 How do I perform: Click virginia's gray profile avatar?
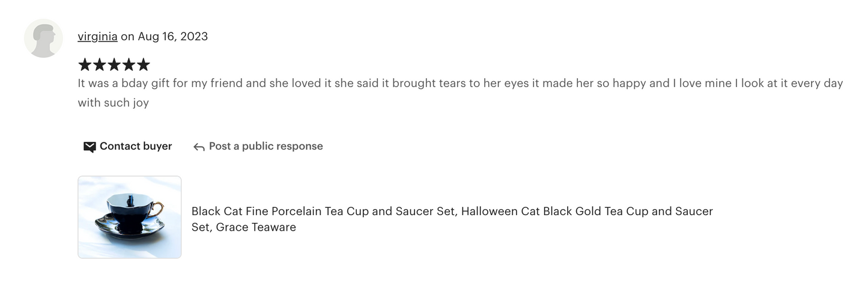click(43, 38)
